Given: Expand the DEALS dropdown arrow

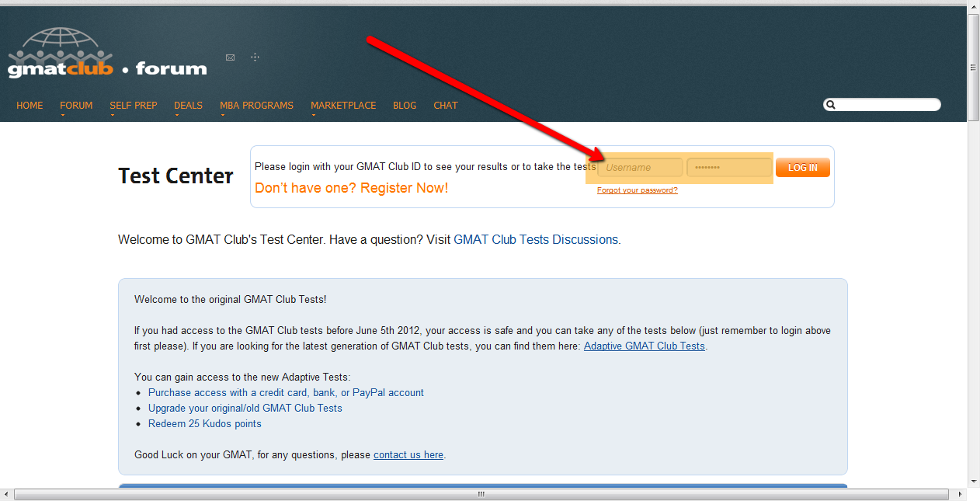Looking at the screenshot, I should point(188,106).
